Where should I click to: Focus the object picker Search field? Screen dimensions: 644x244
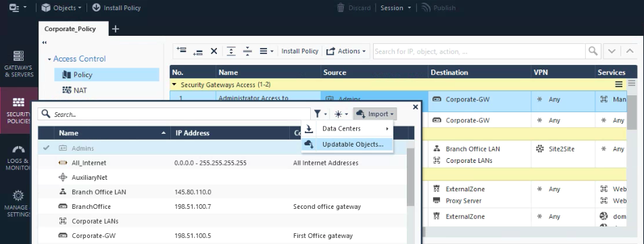[174, 114]
